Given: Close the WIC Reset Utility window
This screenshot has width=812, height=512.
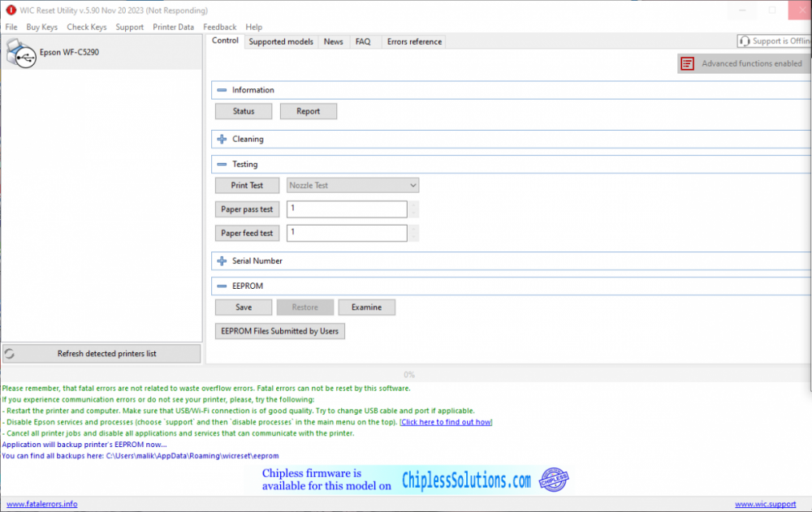Looking at the screenshot, I should tap(800, 11).
